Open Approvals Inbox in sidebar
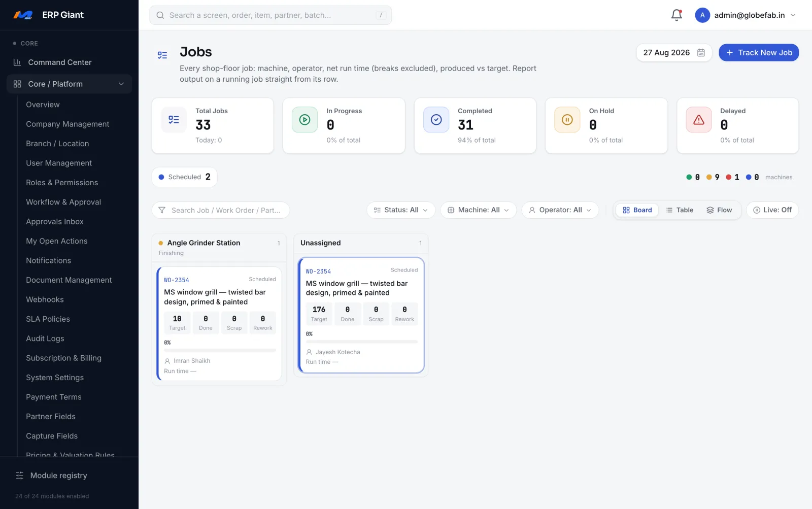812x509 pixels. click(x=55, y=222)
